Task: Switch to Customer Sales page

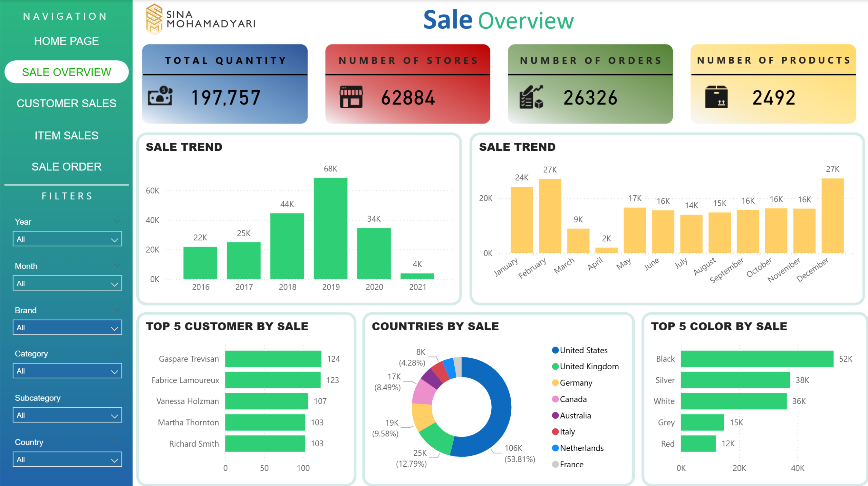Action: click(x=66, y=103)
